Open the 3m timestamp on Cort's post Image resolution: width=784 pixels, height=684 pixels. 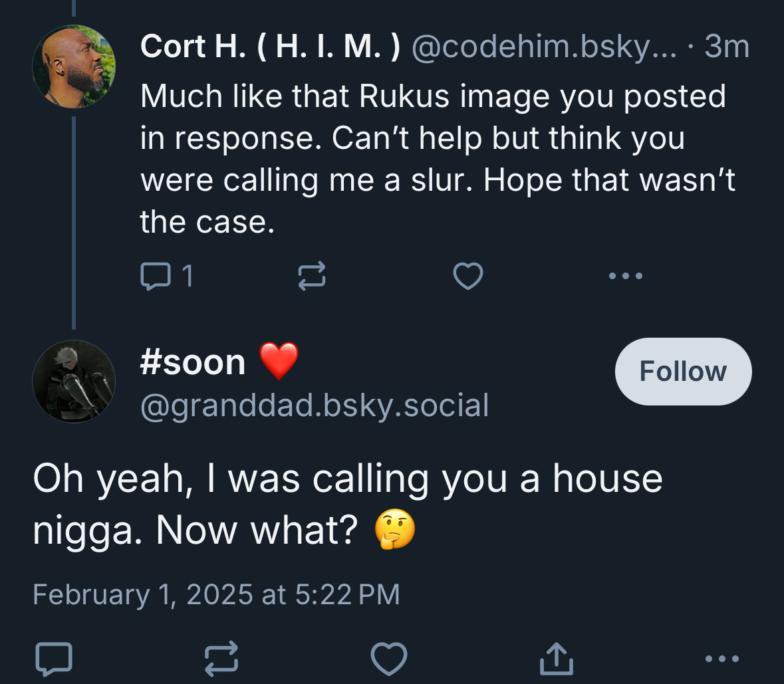coord(727,47)
